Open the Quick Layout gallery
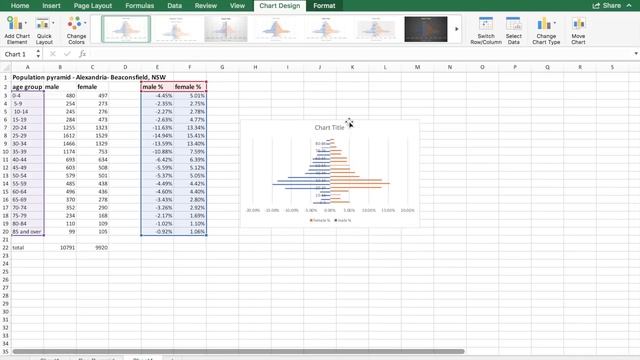Viewport: 640px width, 360px height. [44, 30]
